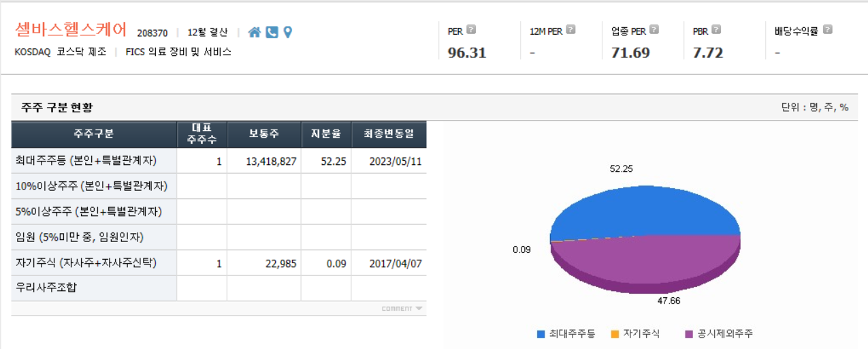
Task: Click the 52.25 pie chart label
Action: [x=622, y=168]
